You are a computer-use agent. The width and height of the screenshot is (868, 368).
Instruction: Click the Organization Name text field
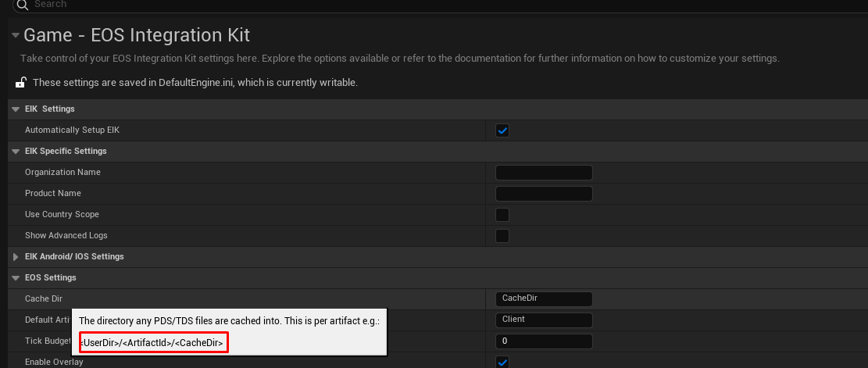click(x=544, y=173)
